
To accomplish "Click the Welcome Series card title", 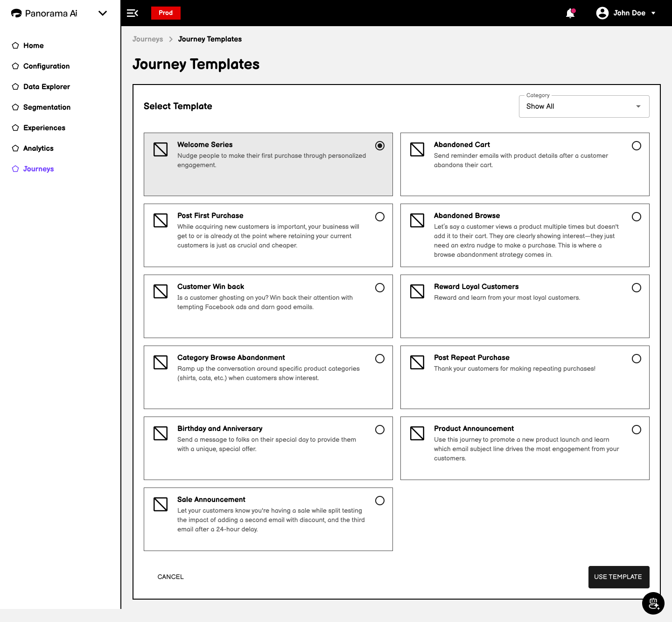I will (205, 145).
